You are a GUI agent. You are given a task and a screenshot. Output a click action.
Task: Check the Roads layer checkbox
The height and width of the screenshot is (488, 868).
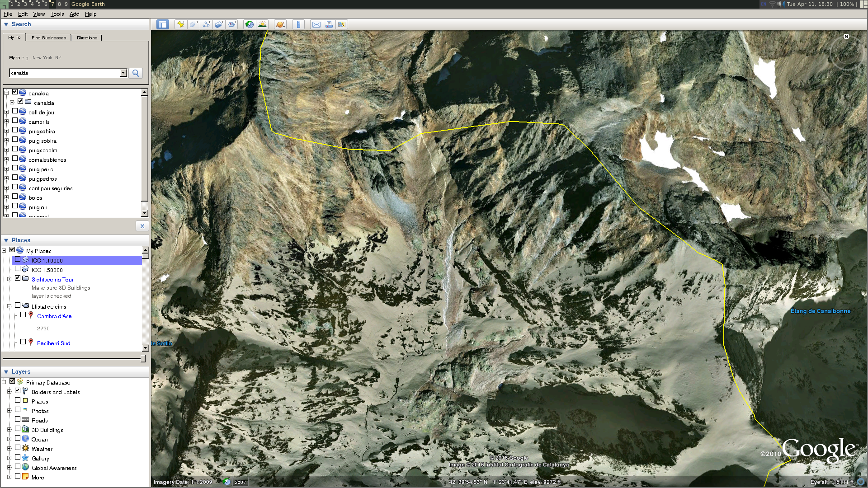(18, 419)
